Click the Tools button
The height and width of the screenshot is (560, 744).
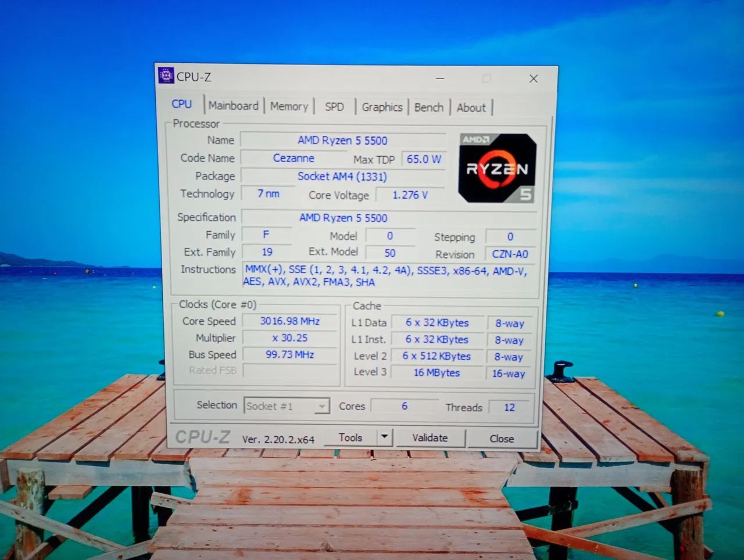tap(350, 437)
